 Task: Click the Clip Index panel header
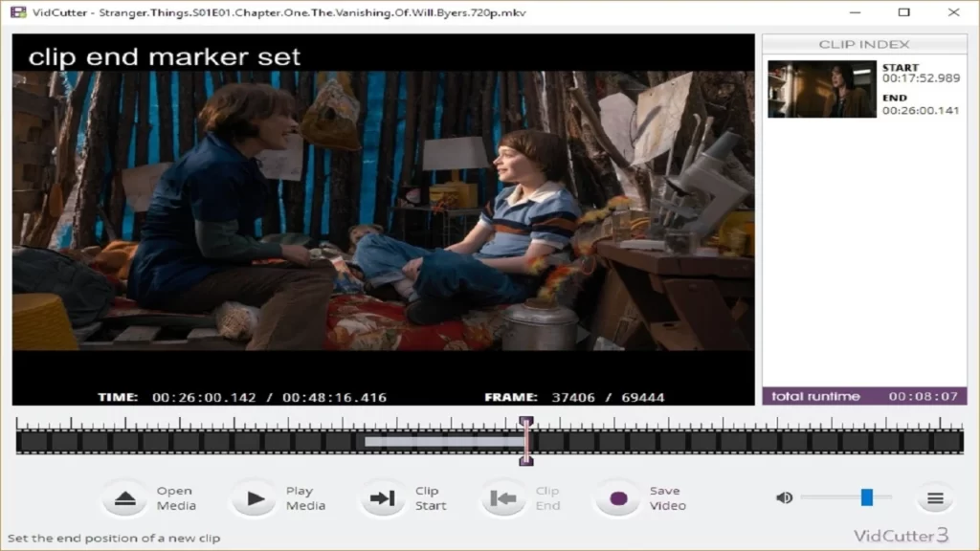(x=863, y=45)
